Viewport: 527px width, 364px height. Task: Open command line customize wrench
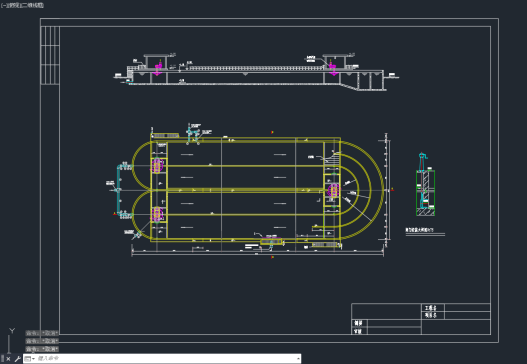[x=17, y=359]
